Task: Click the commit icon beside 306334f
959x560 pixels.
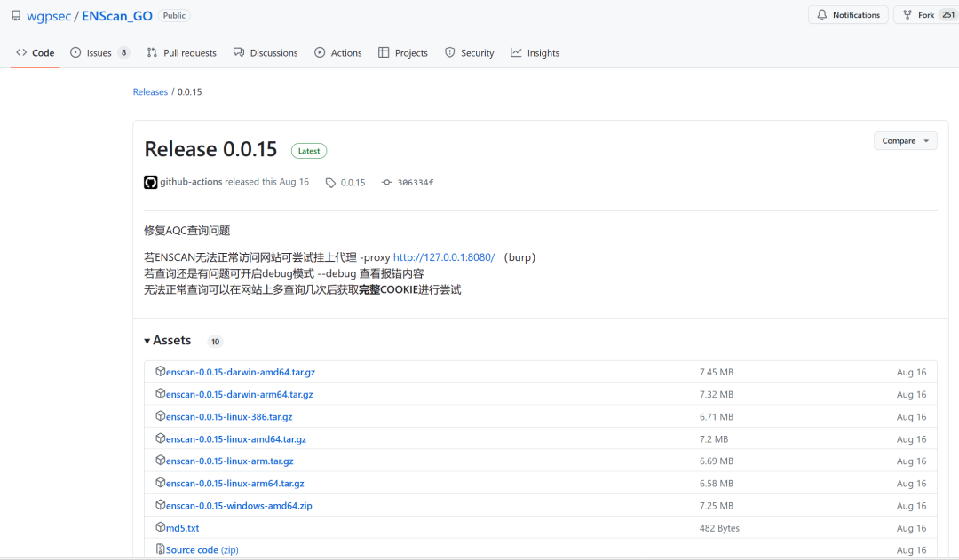Action: [x=386, y=182]
